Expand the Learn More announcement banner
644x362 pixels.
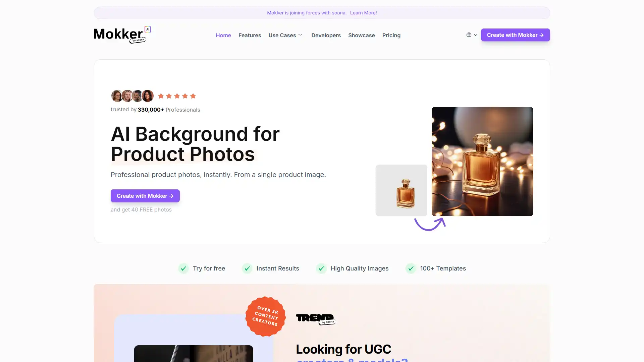click(x=363, y=12)
